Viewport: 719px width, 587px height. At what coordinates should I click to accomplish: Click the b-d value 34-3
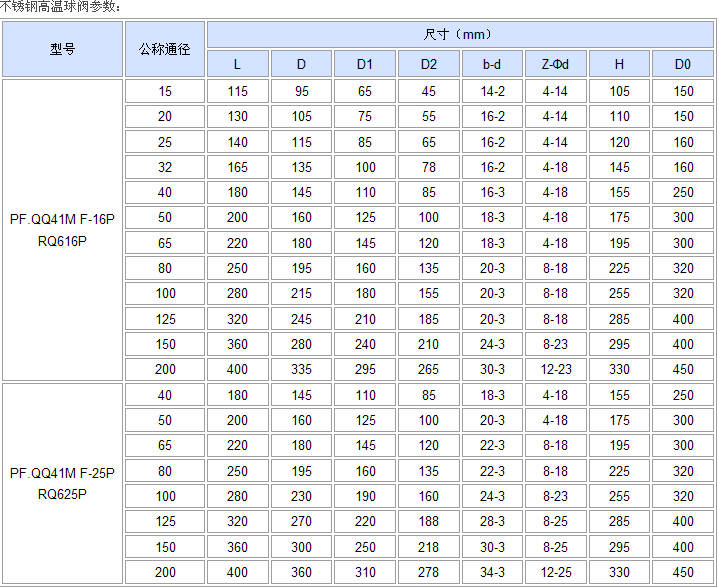(x=492, y=572)
